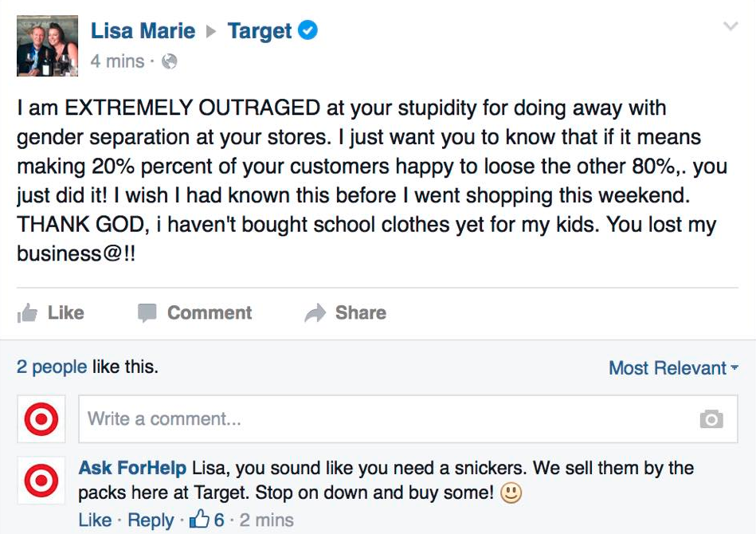756x534 pixels.
Task: Open the Target page link in post header
Action: point(260,31)
